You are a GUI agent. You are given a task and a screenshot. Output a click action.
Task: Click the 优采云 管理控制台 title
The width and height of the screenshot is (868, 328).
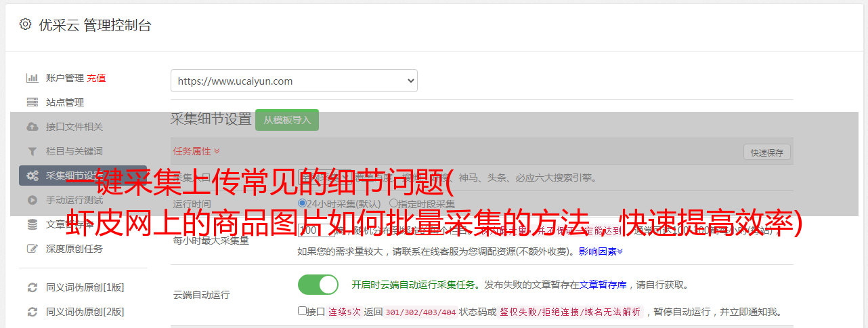[x=95, y=25]
